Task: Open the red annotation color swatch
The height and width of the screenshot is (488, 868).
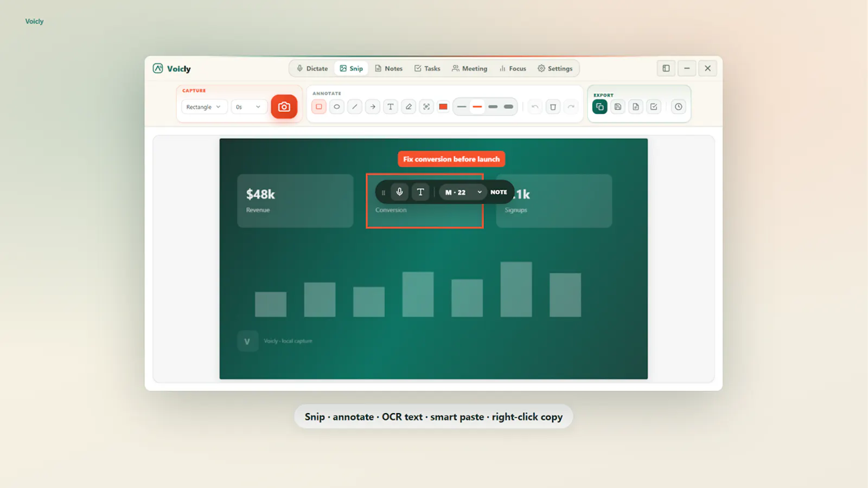Action: coord(443,107)
